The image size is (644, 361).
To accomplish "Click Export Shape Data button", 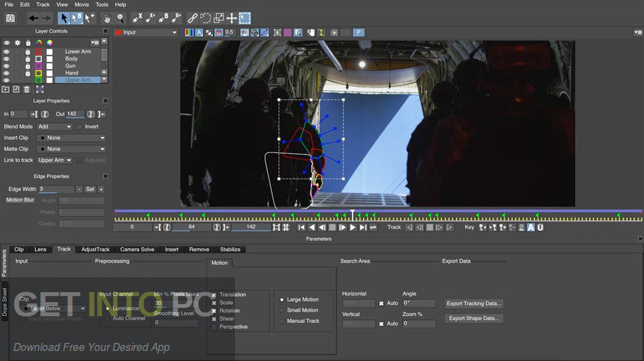I will (x=474, y=318).
